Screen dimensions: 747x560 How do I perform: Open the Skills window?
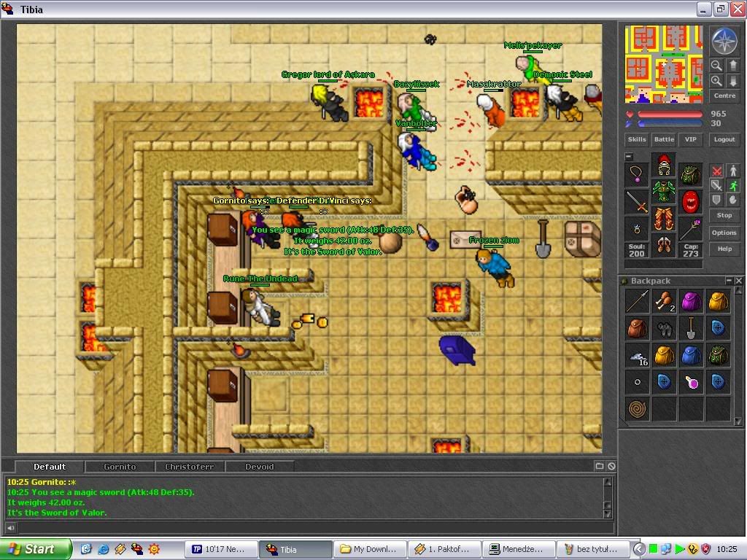(636, 139)
